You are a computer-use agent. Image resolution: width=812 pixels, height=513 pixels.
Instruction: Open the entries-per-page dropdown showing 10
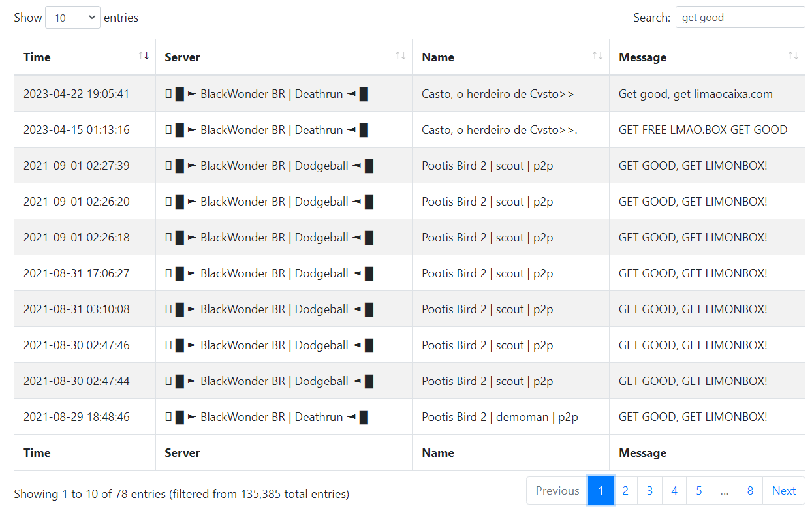72,18
